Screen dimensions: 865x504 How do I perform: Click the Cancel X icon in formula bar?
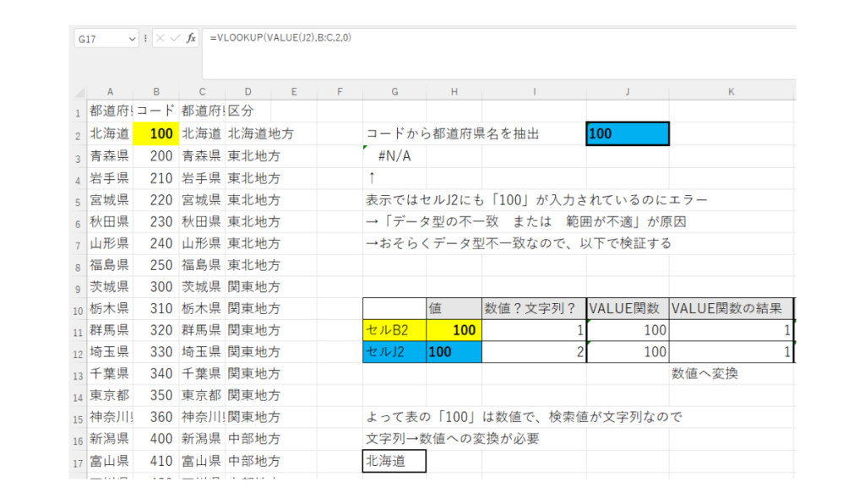pyautogui.click(x=160, y=38)
